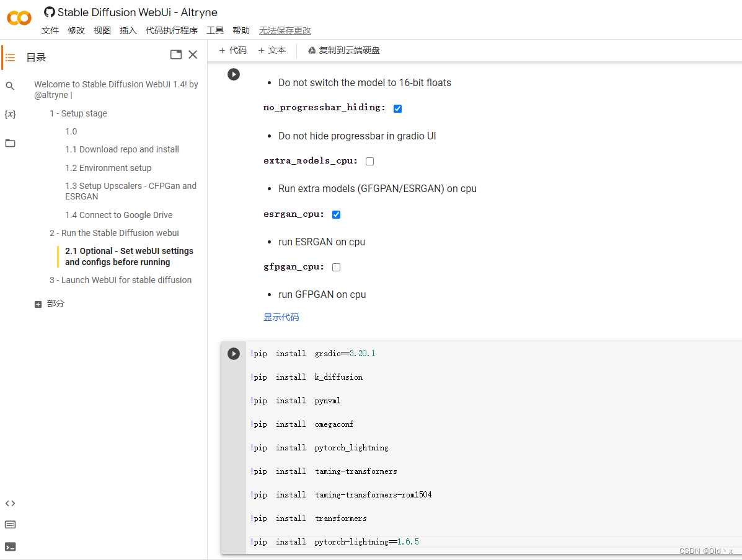This screenshot has height=560, width=742.
Task: Open the 修改 menu
Action: (76, 31)
